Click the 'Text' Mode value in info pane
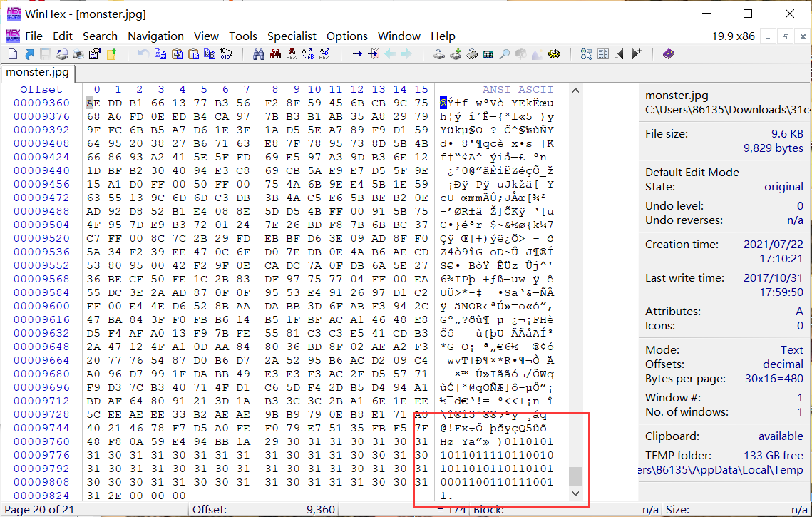812x517 pixels. point(792,349)
